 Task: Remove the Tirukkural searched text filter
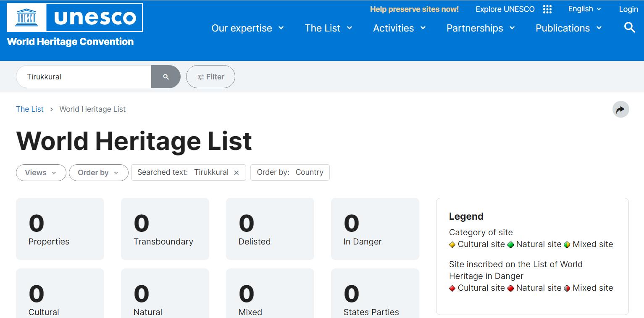237,173
